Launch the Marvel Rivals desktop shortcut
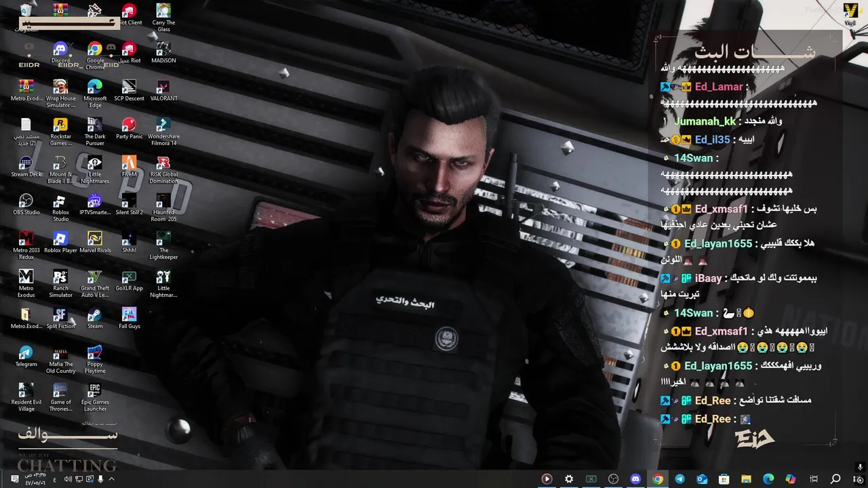The height and width of the screenshot is (488, 868). tap(95, 243)
